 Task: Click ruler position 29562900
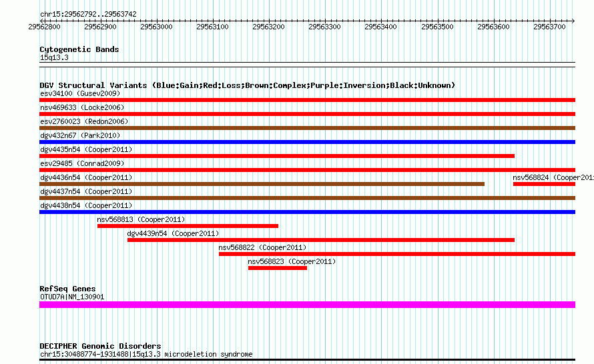100,27
